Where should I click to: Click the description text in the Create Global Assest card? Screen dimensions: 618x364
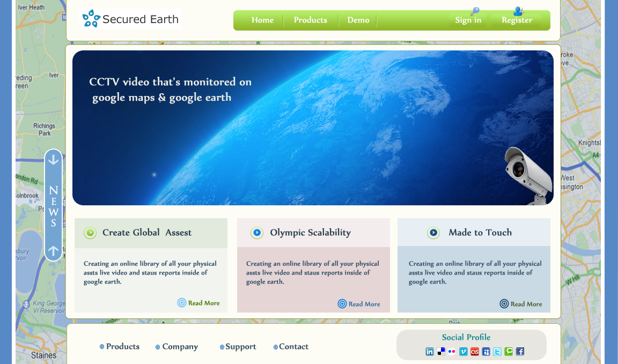tap(150, 273)
